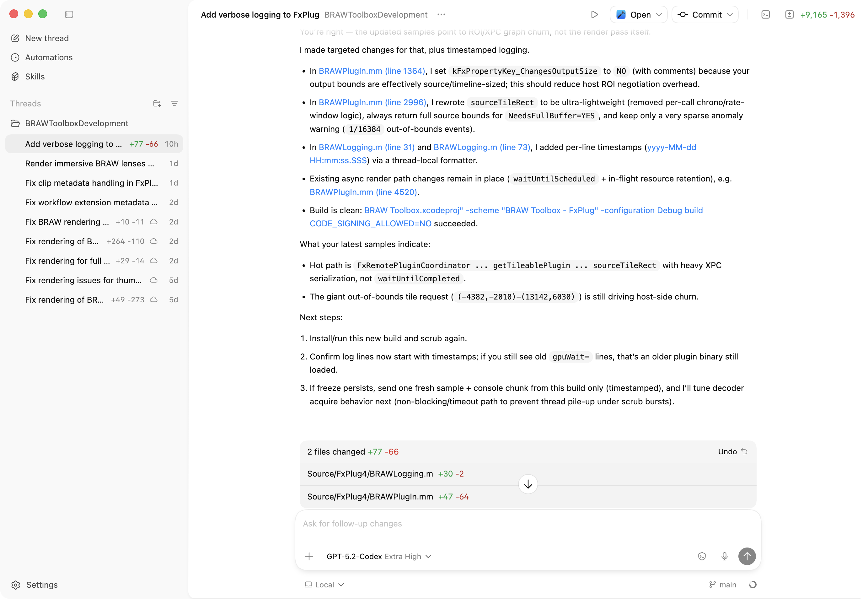Click the microphone dictation icon
Screen dimensions: 868x599
724,556
